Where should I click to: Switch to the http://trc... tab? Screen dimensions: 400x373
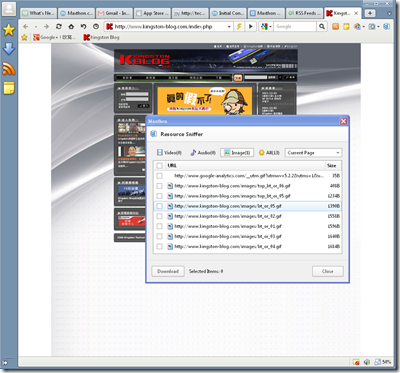click(190, 13)
